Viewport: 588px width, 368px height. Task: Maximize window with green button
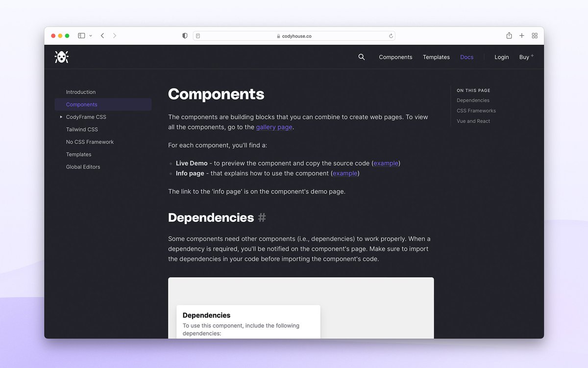pos(67,36)
